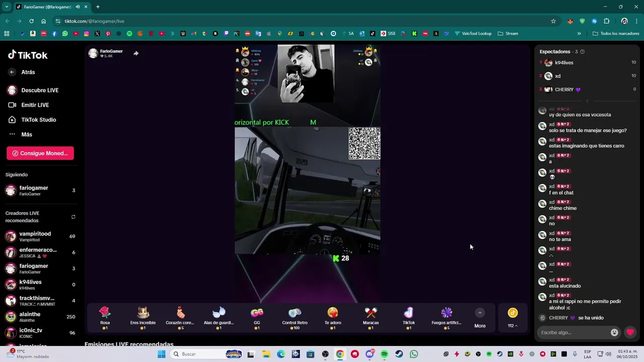644x362 pixels.
Task: Open ic0nic_tv recommended creator
Action: pyautogui.click(x=40, y=333)
